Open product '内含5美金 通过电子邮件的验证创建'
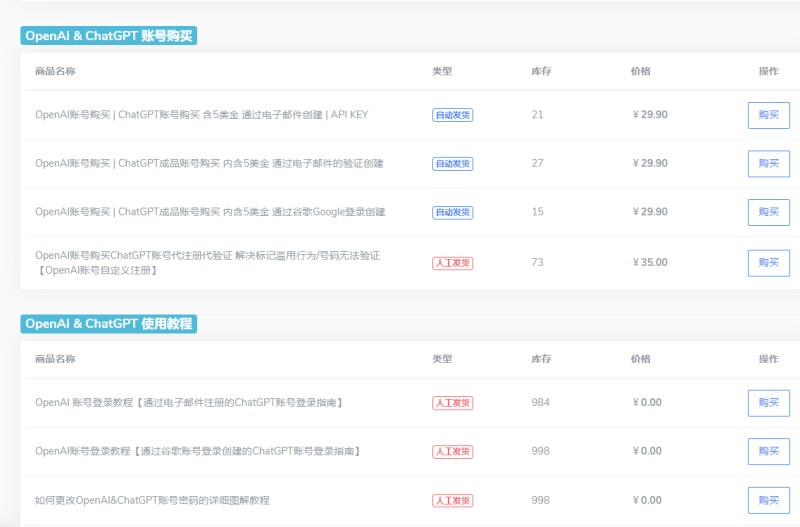Screen dimensions: 800x527 [x=209, y=163]
